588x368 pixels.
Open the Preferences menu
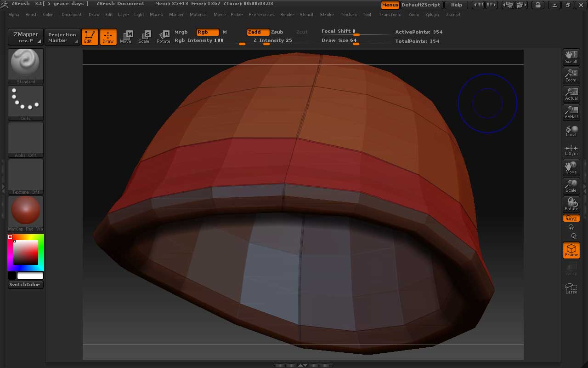261,15
